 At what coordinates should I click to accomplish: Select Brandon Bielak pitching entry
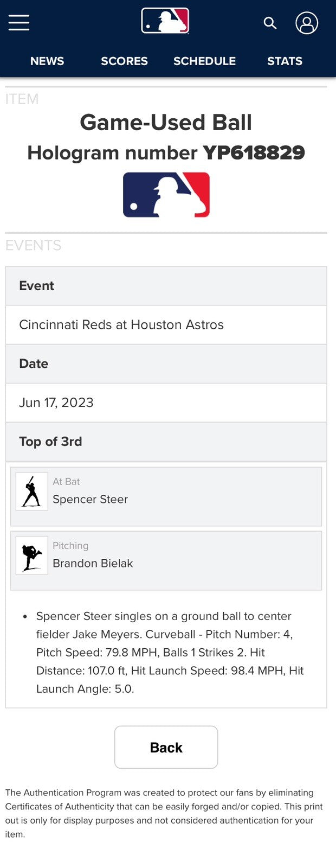coord(166,560)
